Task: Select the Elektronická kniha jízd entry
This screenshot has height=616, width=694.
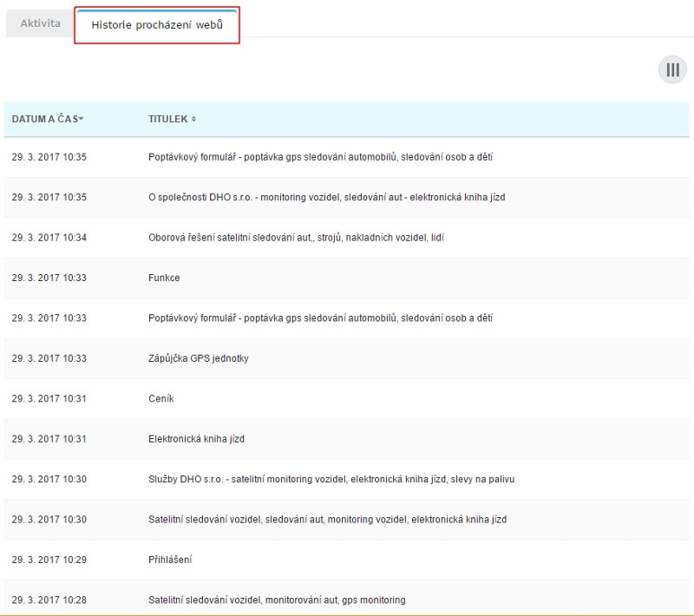Action: [x=196, y=439]
